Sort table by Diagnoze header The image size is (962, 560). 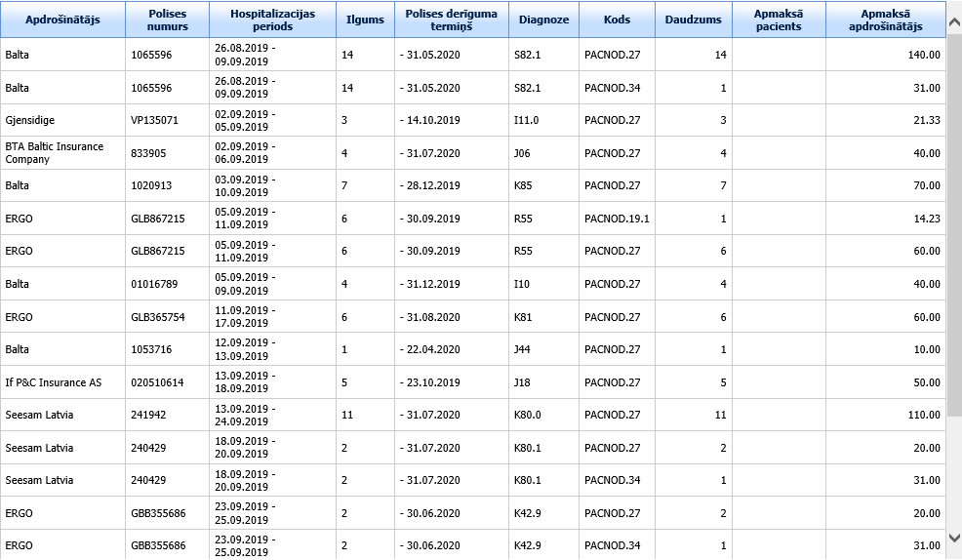pos(543,20)
